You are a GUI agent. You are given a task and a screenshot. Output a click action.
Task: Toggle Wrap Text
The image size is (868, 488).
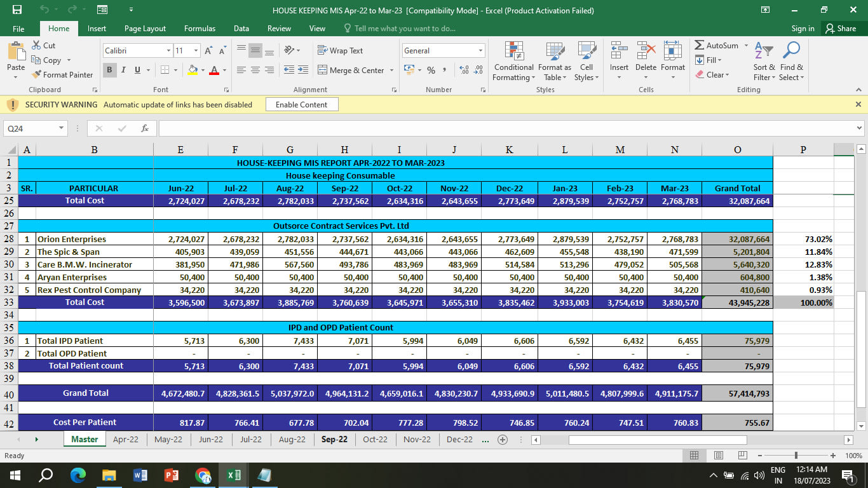tap(340, 51)
